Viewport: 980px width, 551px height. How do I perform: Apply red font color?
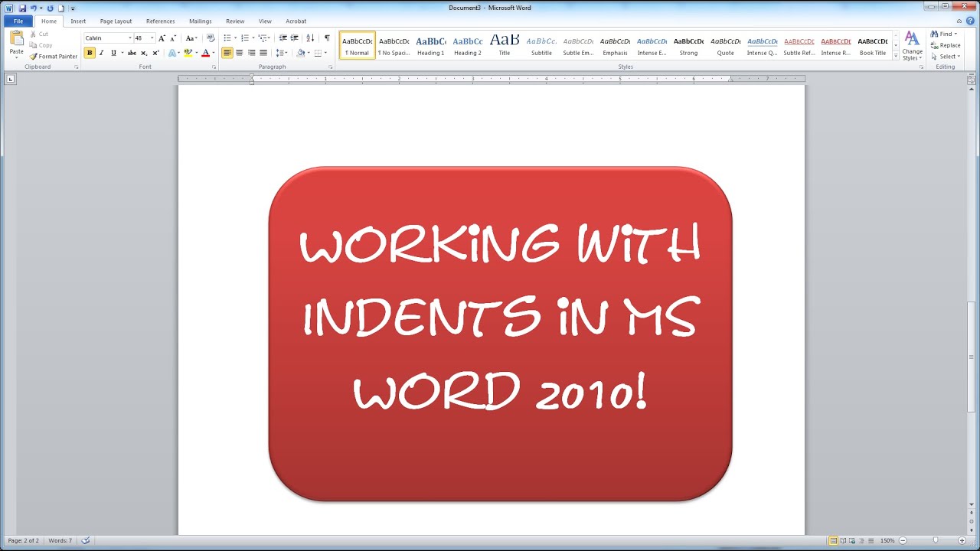point(205,53)
